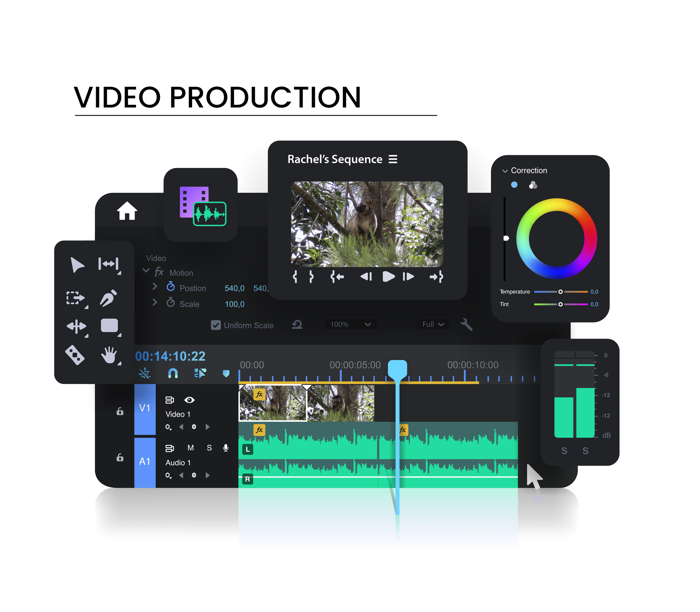The image size is (700, 612).
Task: Hide Video 1 track with eye icon
Action: 189,400
